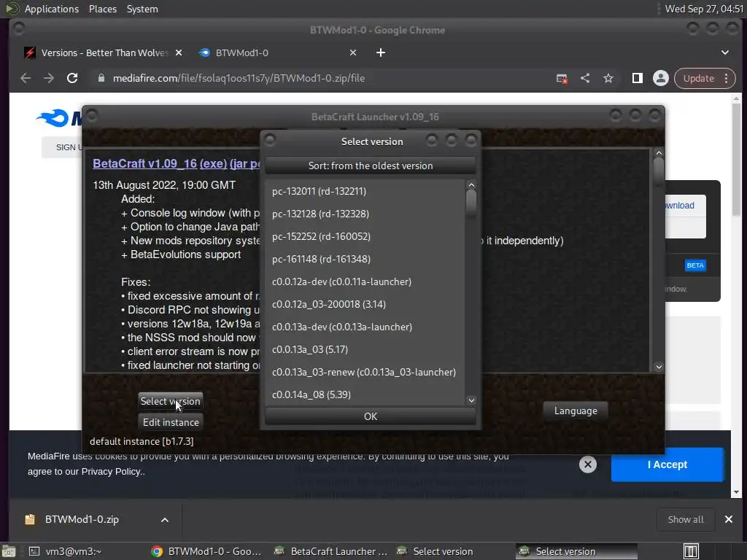
Task: Go back in Chrome
Action: tap(26, 78)
